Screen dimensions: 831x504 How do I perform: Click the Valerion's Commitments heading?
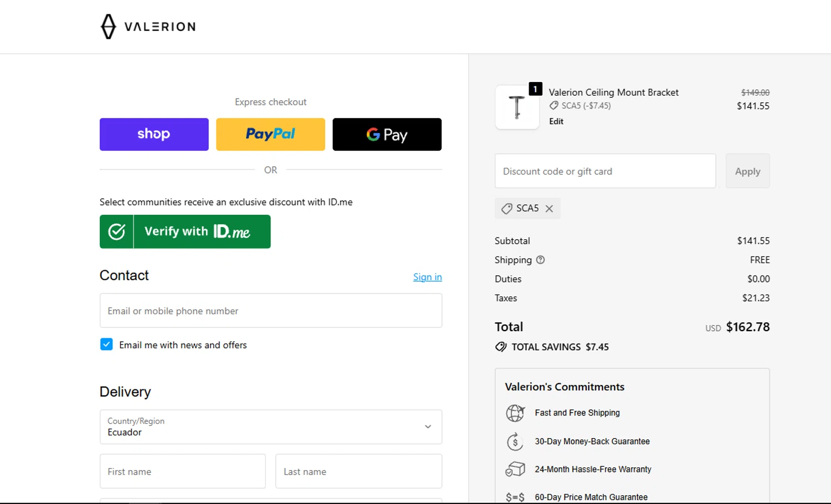[x=565, y=387]
